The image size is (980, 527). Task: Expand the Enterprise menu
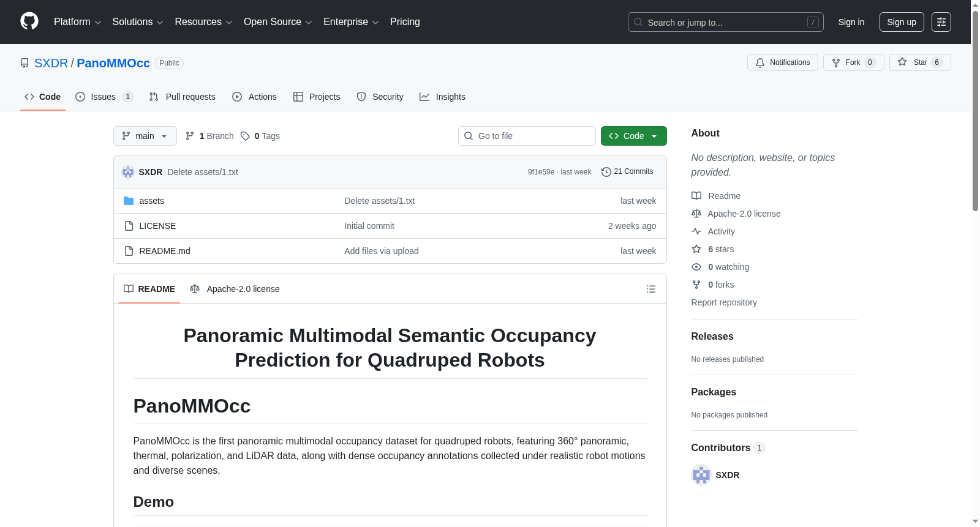pos(351,22)
